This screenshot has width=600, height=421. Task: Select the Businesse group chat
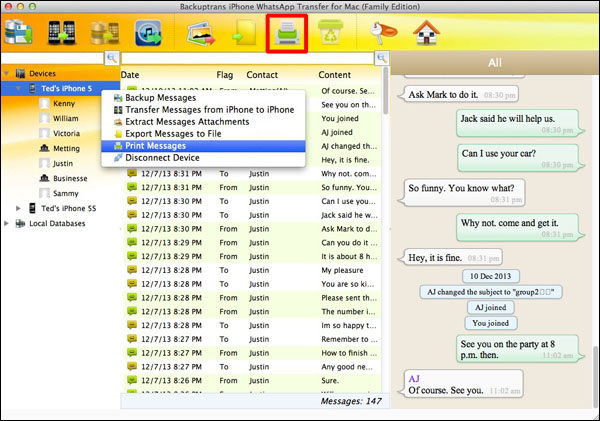tap(70, 178)
